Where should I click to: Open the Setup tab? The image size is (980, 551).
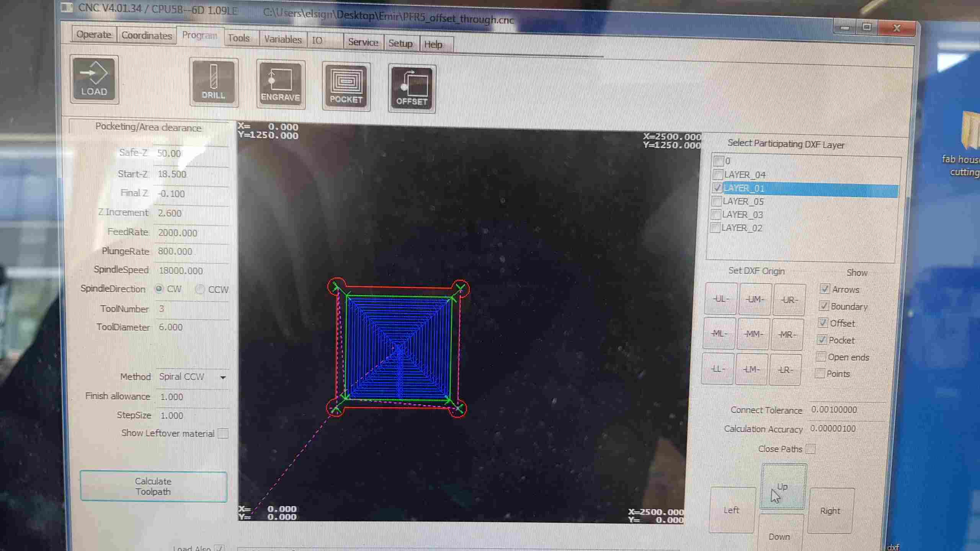[400, 43]
